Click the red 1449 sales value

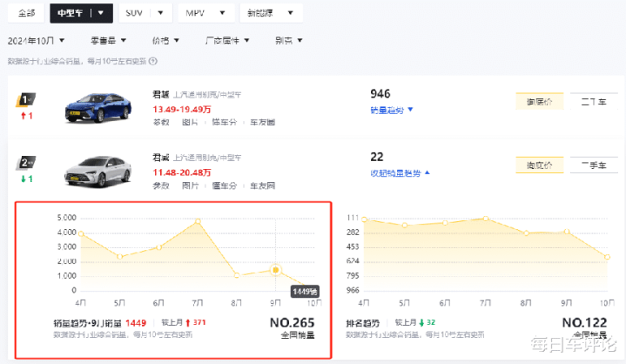point(136,323)
